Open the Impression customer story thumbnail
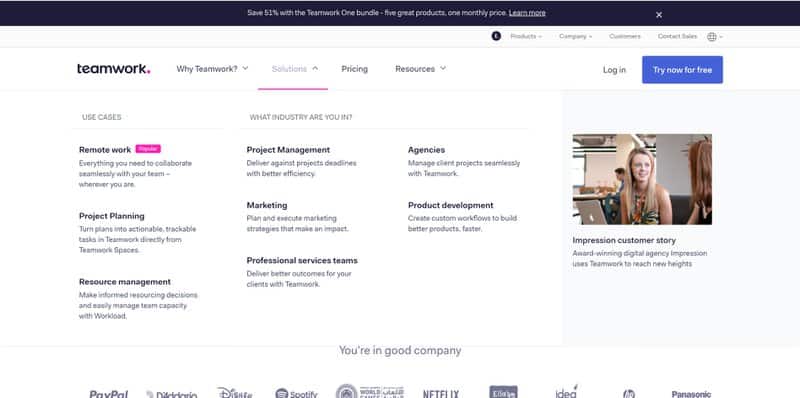 [642, 179]
